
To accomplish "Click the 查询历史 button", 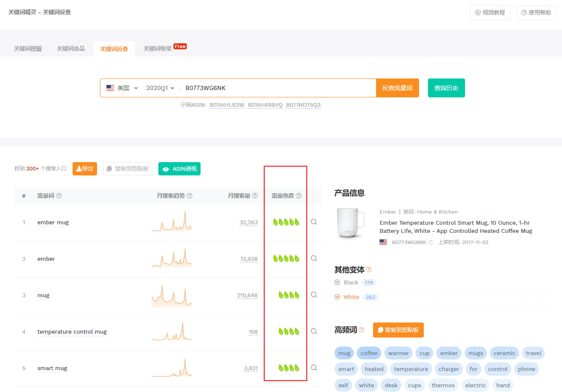I will [x=446, y=88].
